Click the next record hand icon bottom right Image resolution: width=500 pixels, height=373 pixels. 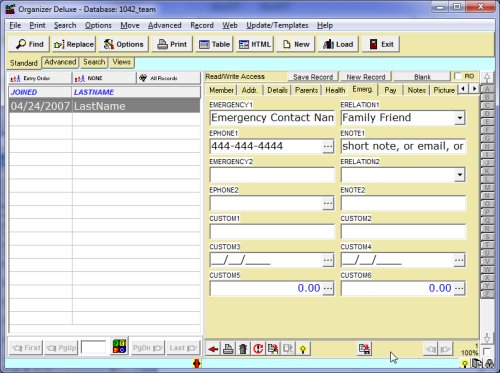point(445,349)
